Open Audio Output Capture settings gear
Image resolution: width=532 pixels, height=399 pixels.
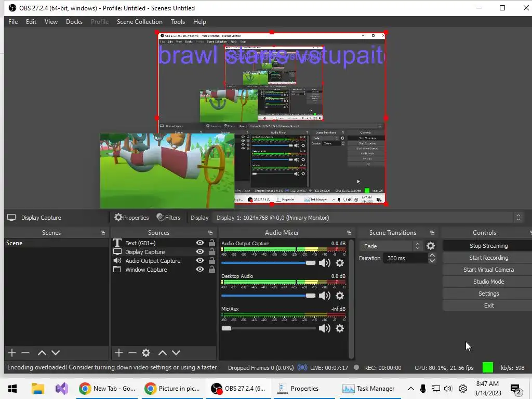pos(340,263)
